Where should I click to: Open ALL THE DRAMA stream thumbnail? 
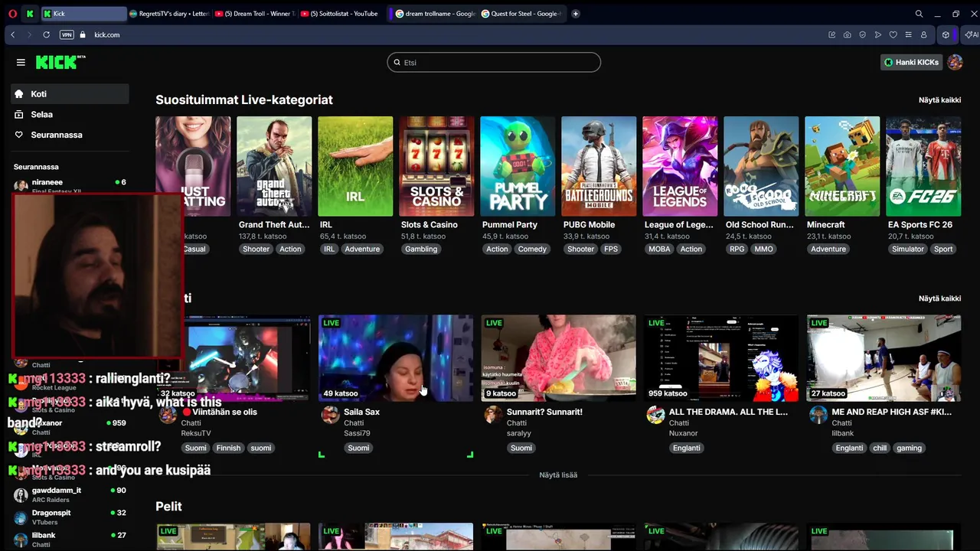tap(721, 358)
